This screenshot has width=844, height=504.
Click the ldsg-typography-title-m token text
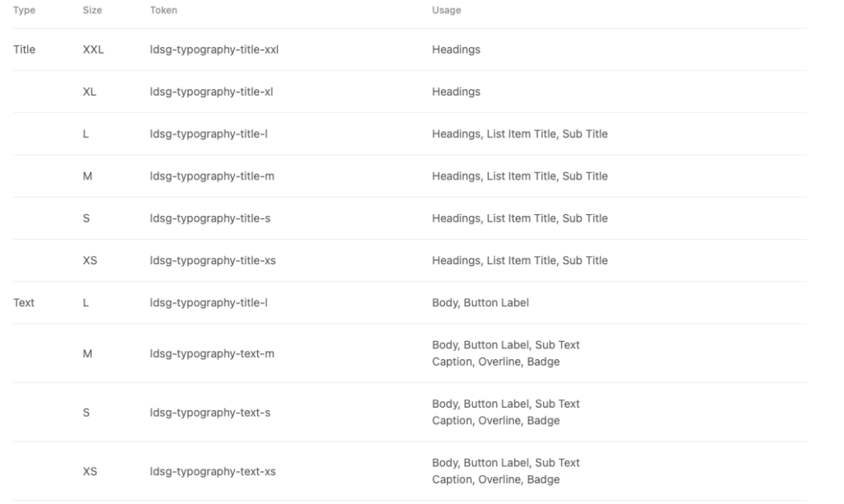click(212, 176)
